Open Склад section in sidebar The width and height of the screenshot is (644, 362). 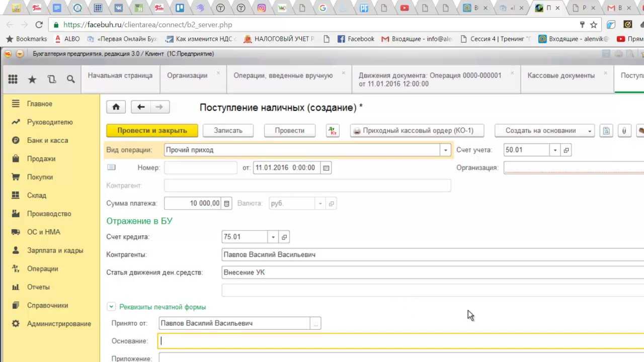point(37,196)
